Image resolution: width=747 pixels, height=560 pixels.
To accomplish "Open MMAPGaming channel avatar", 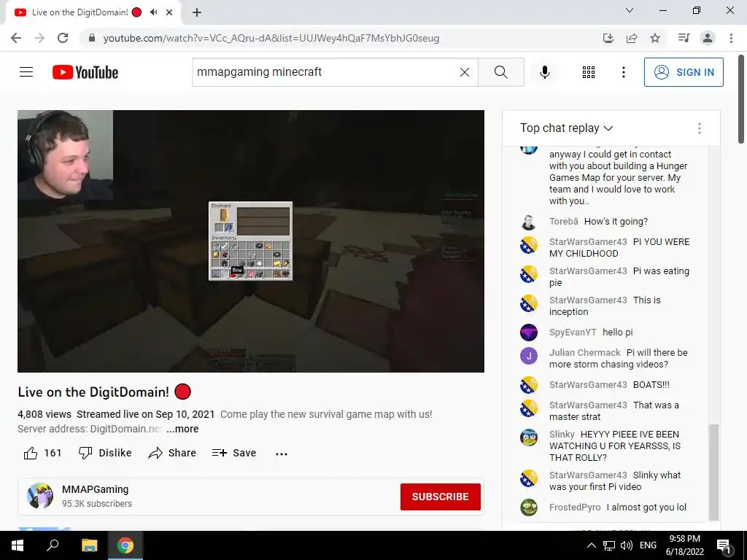I will 40,496.
